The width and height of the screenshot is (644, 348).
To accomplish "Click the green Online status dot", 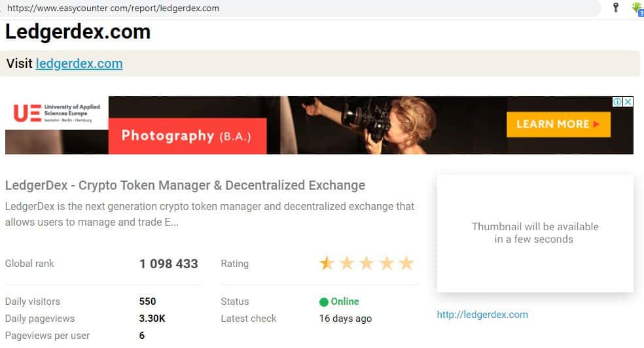I will [x=323, y=302].
